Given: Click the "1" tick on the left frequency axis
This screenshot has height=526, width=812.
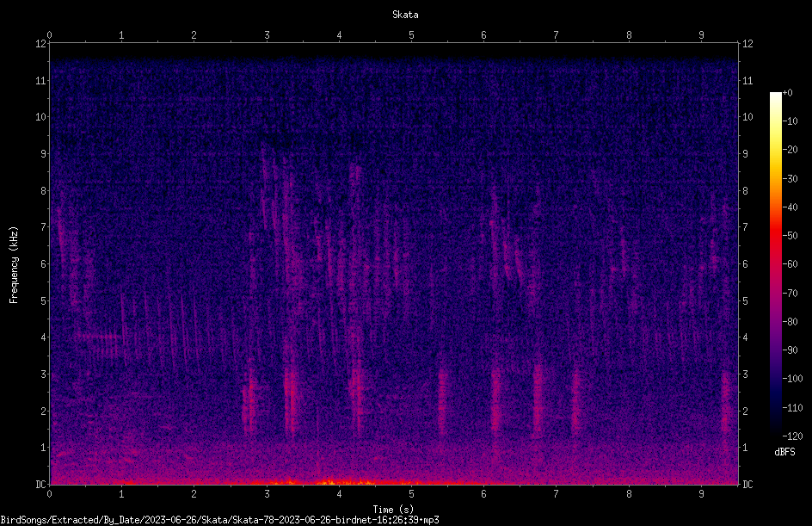Looking at the screenshot, I should pyautogui.click(x=43, y=448).
